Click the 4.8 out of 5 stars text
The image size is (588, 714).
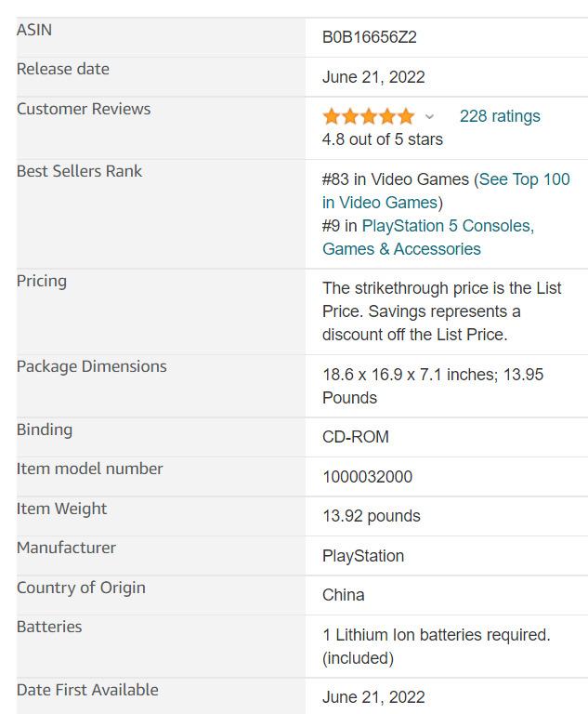tap(383, 139)
